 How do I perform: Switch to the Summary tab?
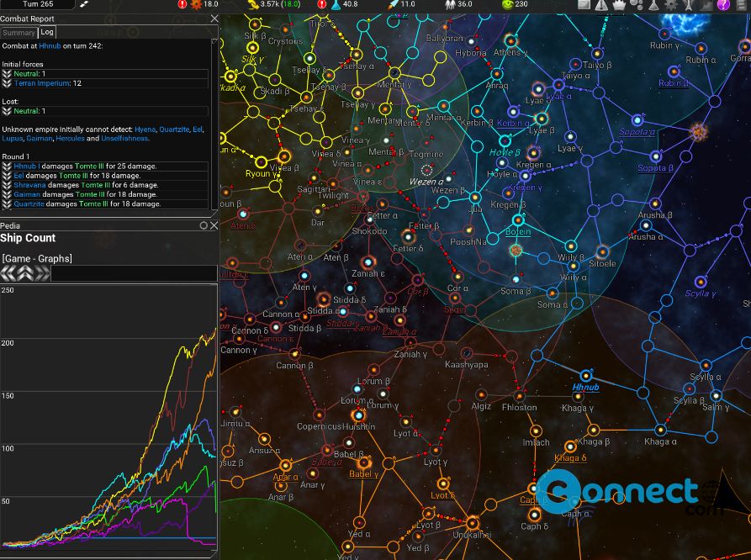(x=19, y=33)
